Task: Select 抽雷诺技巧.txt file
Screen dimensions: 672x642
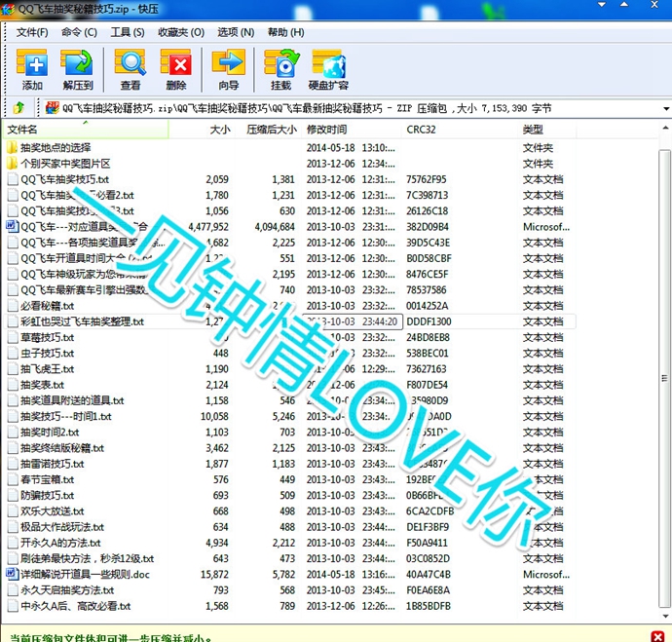Action: 53,464
